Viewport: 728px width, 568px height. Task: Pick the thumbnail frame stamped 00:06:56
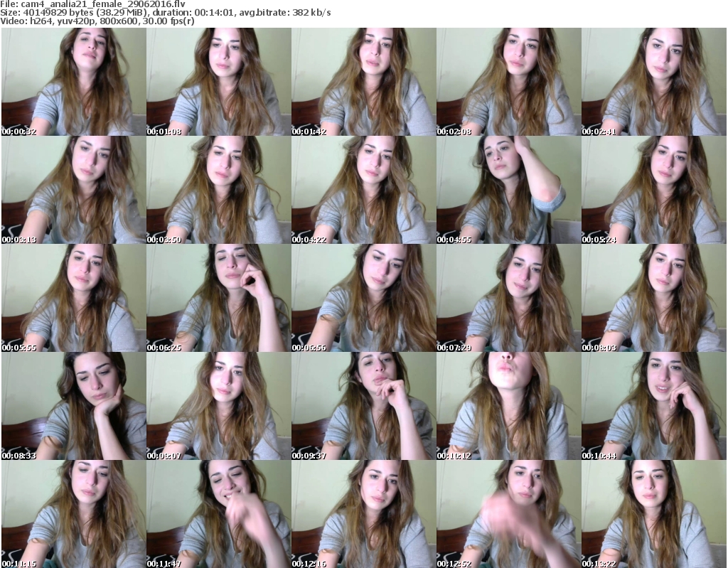coord(363,298)
